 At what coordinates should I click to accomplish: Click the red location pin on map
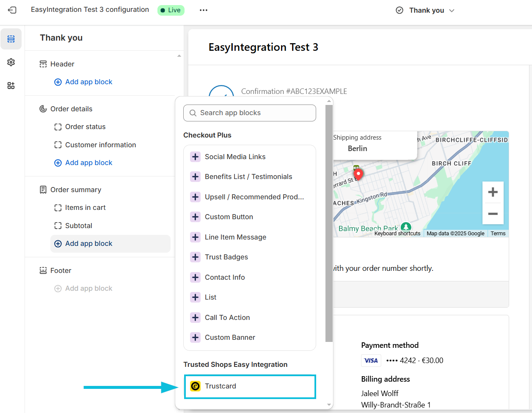[x=358, y=174]
